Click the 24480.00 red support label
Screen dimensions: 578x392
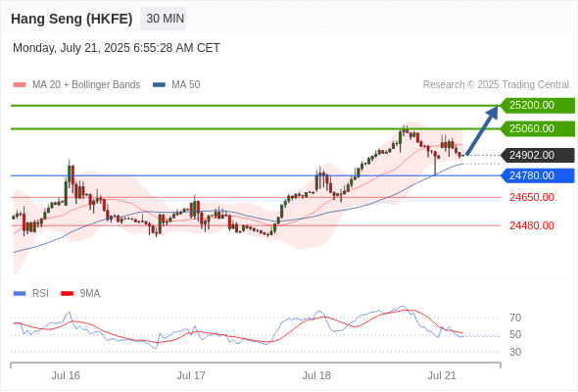tap(532, 225)
